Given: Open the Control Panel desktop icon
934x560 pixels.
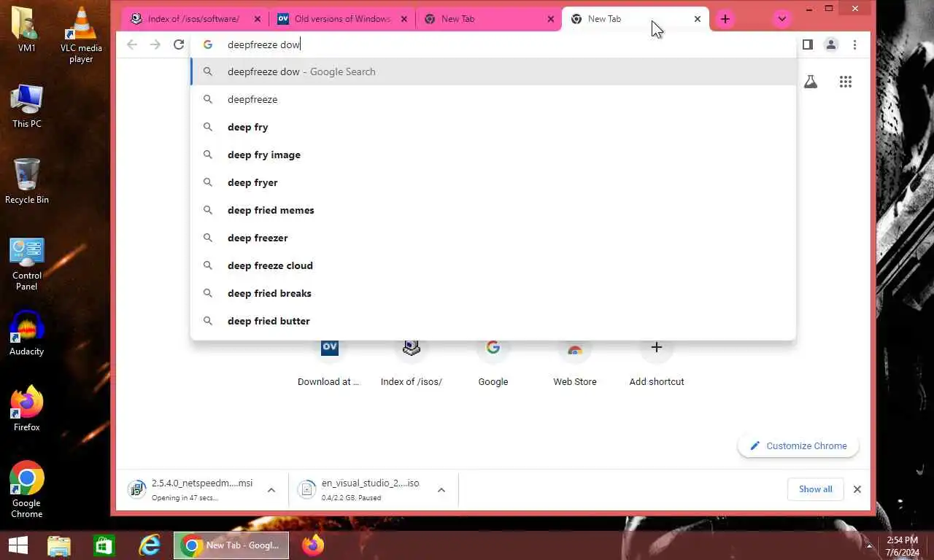Looking at the screenshot, I should (x=27, y=264).
